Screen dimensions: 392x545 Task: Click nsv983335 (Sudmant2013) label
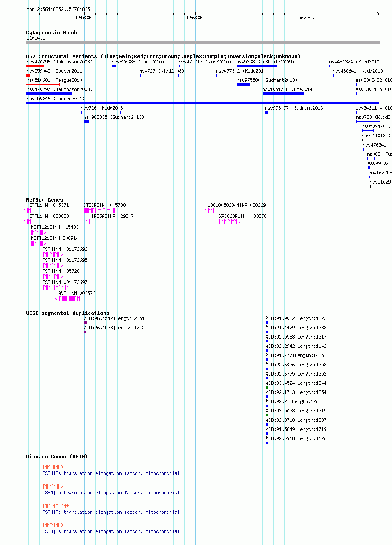point(114,118)
